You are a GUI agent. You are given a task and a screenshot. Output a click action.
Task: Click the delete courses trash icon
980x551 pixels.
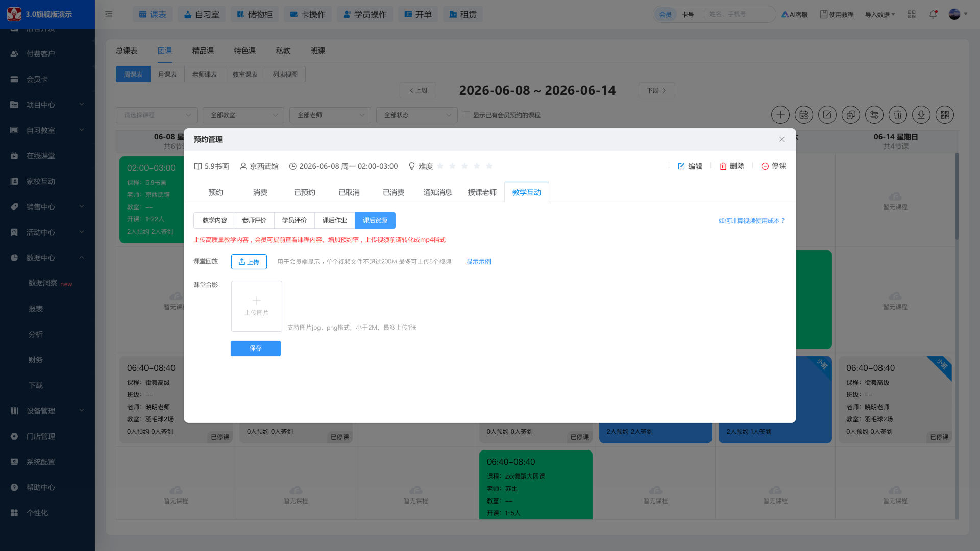click(898, 115)
